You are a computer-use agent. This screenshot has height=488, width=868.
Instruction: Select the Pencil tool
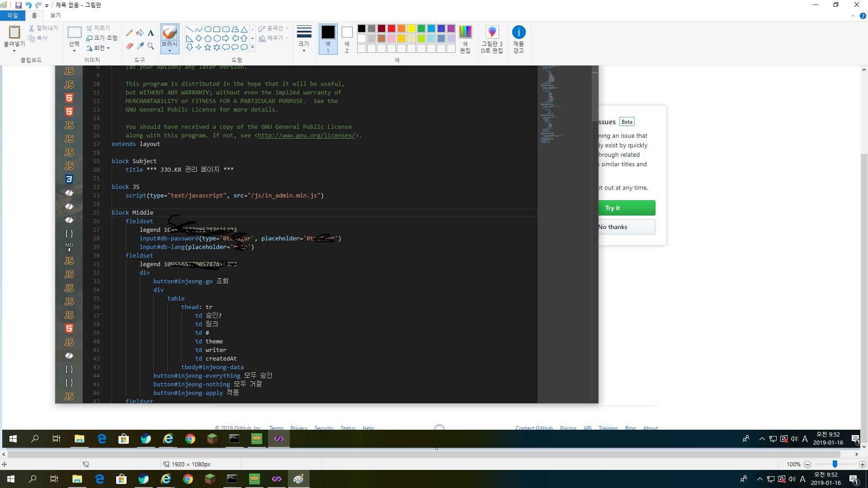(x=130, y=33)
